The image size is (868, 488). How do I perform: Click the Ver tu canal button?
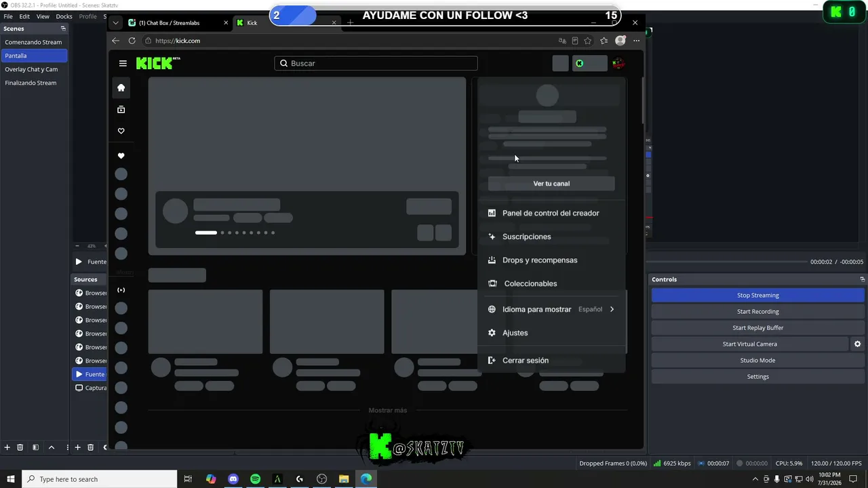point(551,184)
